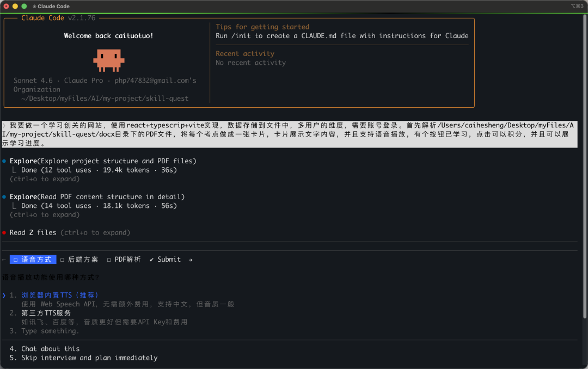Click the Tips for getting started heading
Image resolution: width=588 pixels, height=369 pixels.
coord(262,27)
